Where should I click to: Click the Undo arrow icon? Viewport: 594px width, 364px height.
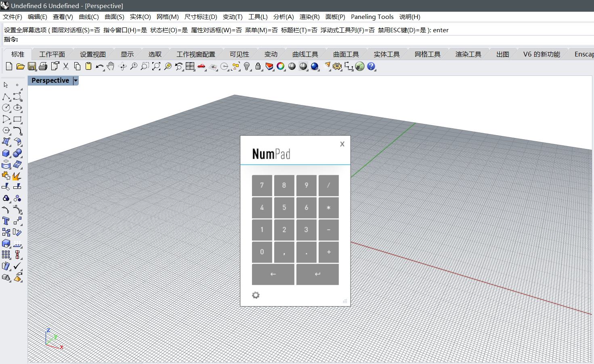tap(99, 67)
